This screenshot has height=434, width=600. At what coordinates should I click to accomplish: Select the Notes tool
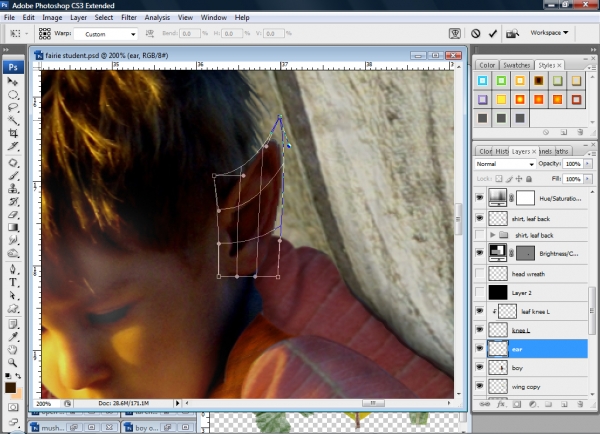point(13,324)
